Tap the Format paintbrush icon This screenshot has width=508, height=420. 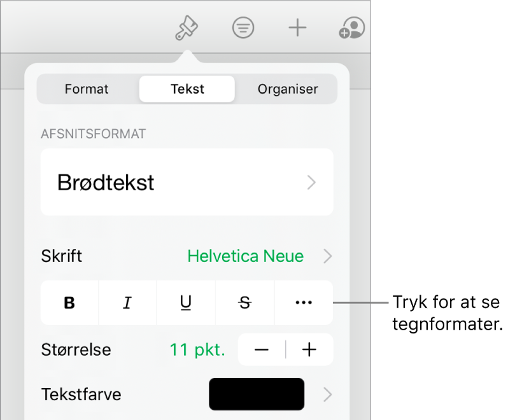[x=187, y=28]
